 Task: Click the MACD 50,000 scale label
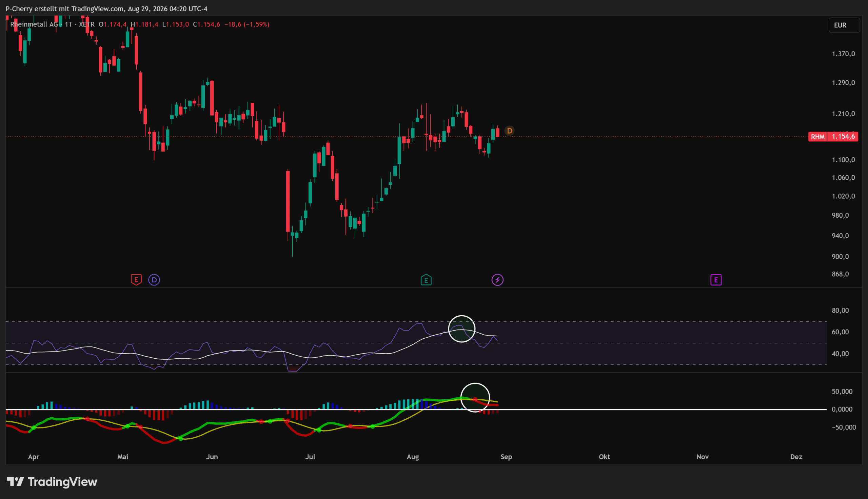tap(842, 392)
